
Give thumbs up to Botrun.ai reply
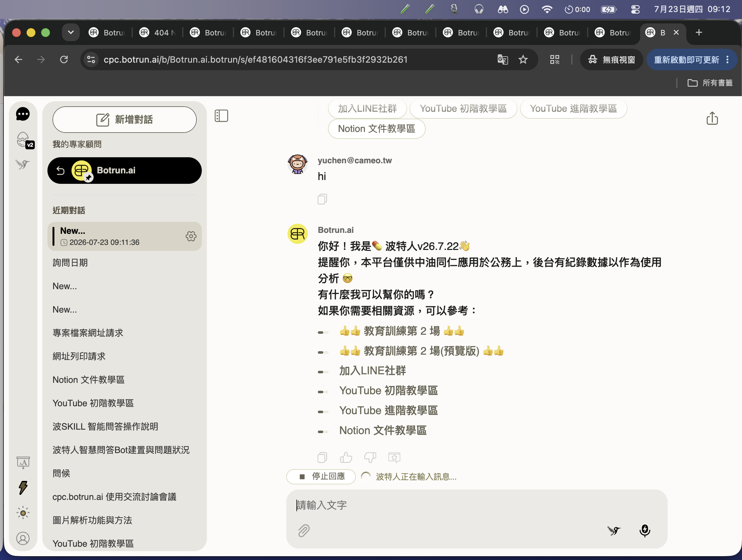tap(346, 457)
